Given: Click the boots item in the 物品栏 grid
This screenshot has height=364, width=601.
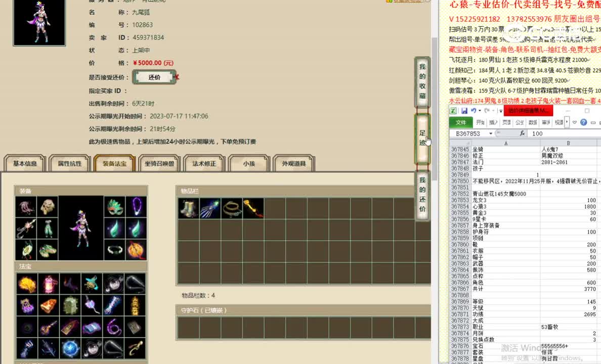Looking at the screenshot, I should pyautogui.click(x=188, y=208).
